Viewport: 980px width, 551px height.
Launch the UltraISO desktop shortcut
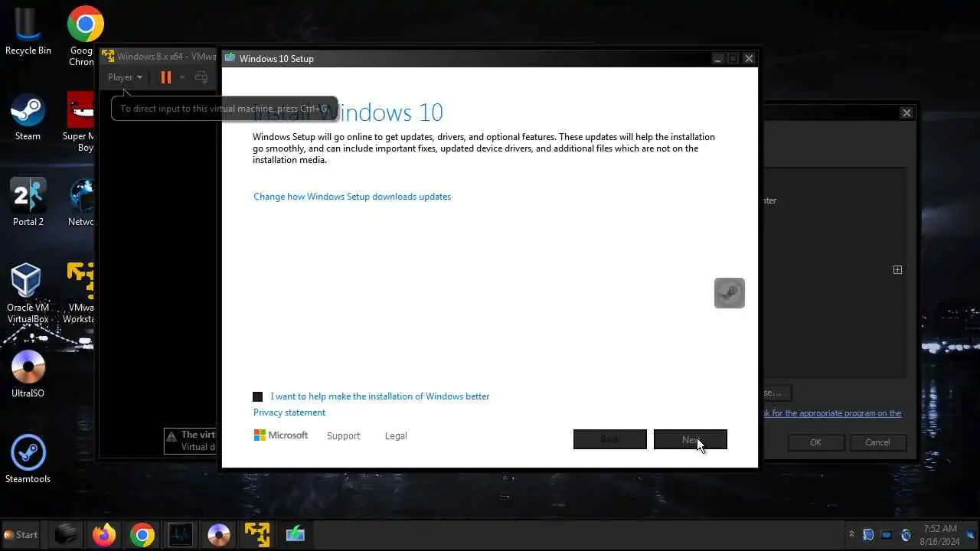click(x=28, y=374)
